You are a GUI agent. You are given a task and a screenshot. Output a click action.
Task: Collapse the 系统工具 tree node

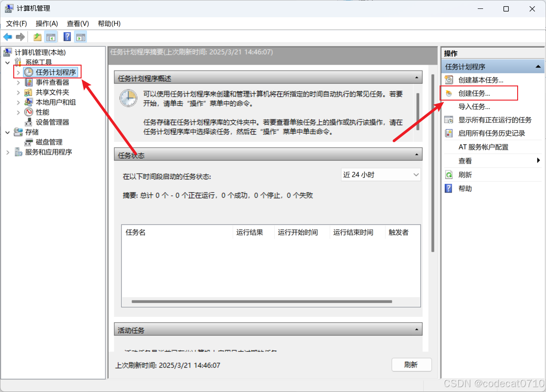[8, 62]
